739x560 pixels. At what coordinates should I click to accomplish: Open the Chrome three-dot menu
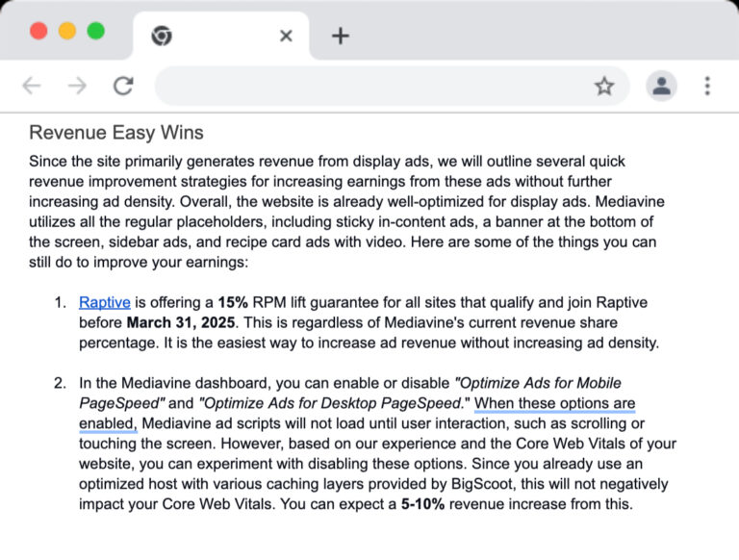tap(707, 86)
